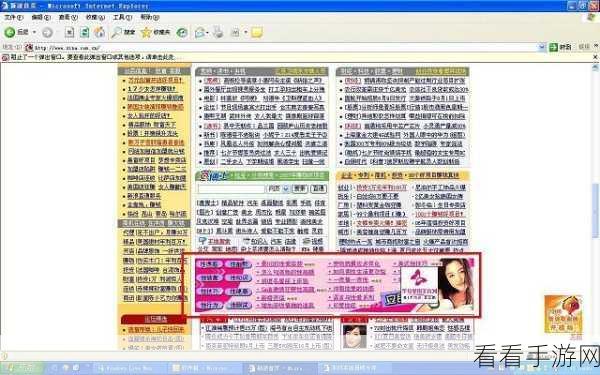Screen dimensions: 600x375
Task: Click the orange floating ad at bottom right
Action: [x=563, y=314]
